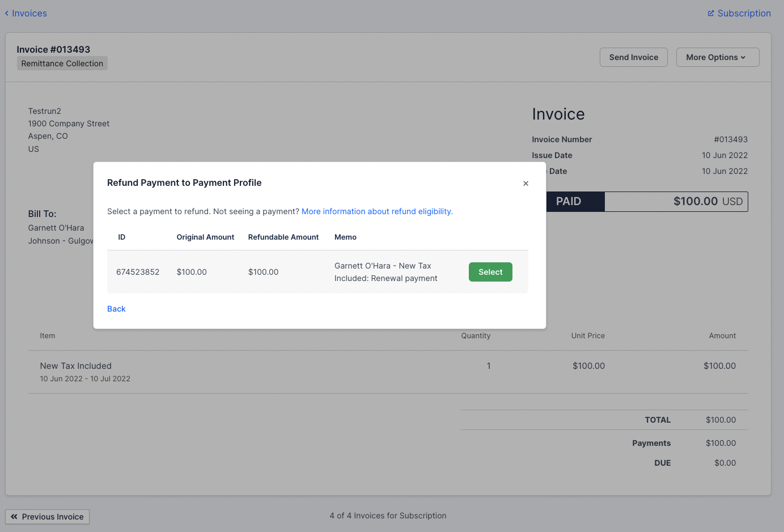Click the Original Amount column header

click(x=205, y=237)
